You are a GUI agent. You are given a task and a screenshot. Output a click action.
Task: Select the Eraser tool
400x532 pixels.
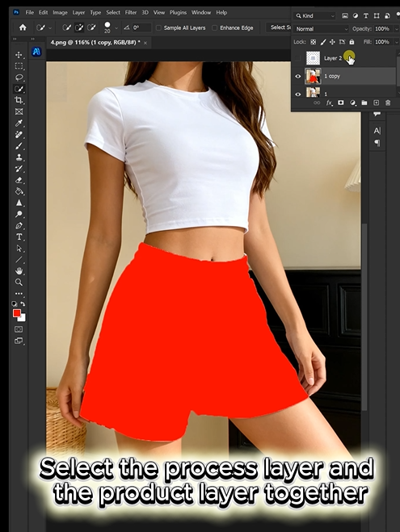[19, 180]
